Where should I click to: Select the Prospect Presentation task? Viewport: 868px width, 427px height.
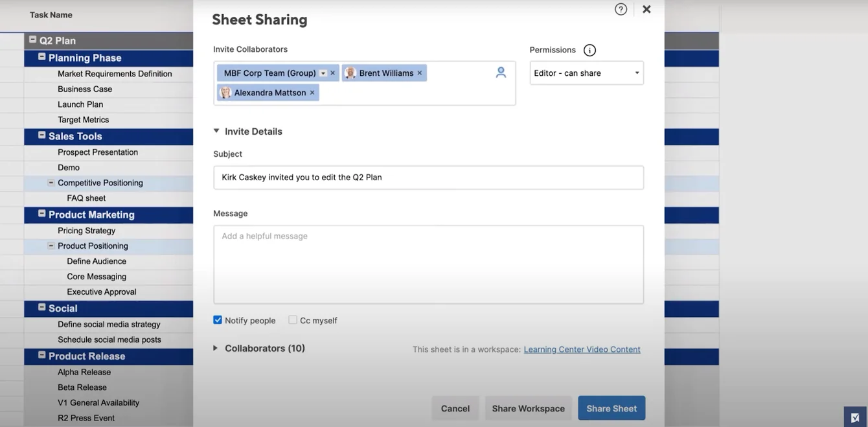pyautogui.click(x=98, y=152)
